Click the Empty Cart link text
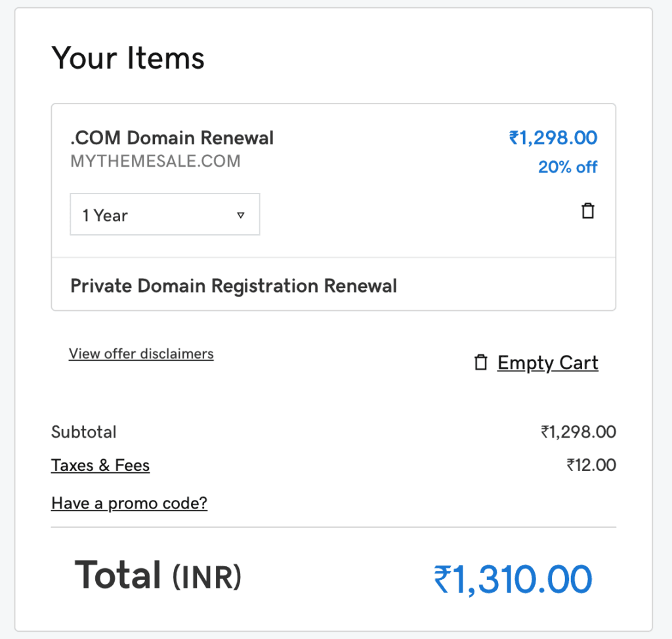 547,363
